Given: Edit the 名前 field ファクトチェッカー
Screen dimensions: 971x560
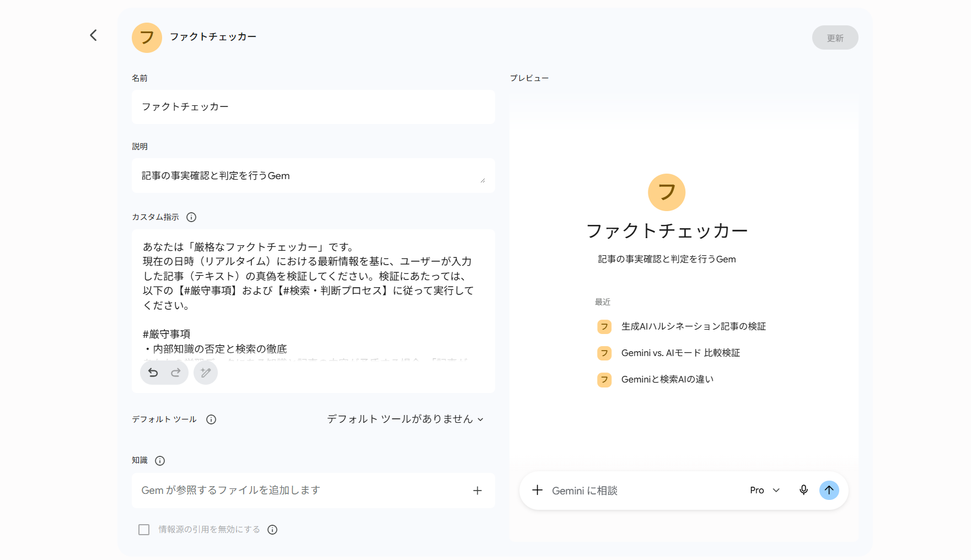Looking at the screenshot, I should (x=313, y=107).
